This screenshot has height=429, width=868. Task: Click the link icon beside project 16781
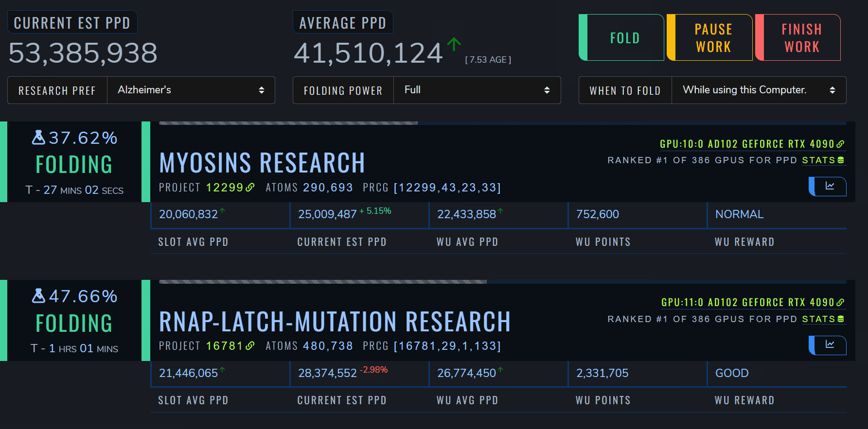(x=250, y=346)
